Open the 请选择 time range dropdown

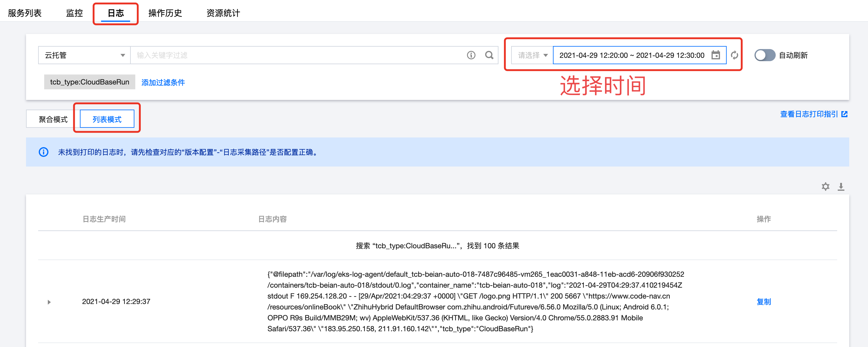[532, 55]
